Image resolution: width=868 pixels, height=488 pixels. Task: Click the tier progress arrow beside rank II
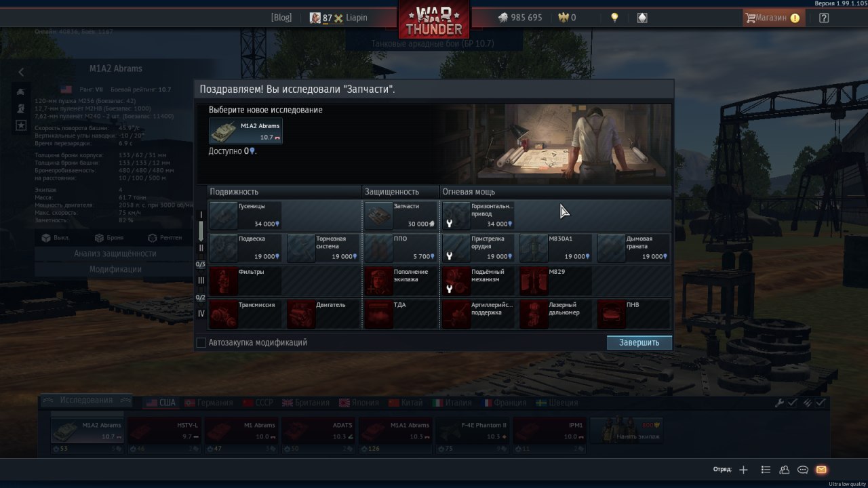pyautogui.click(x=201, y=232)
